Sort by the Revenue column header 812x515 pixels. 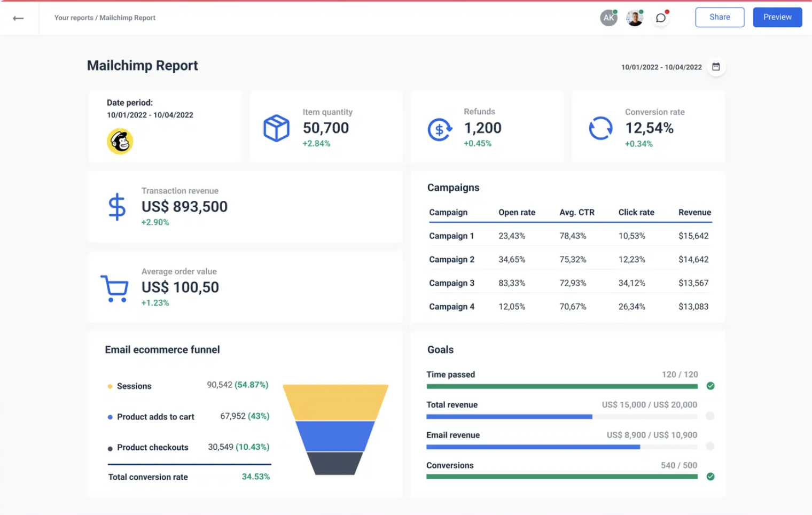(x=694, y=212)
